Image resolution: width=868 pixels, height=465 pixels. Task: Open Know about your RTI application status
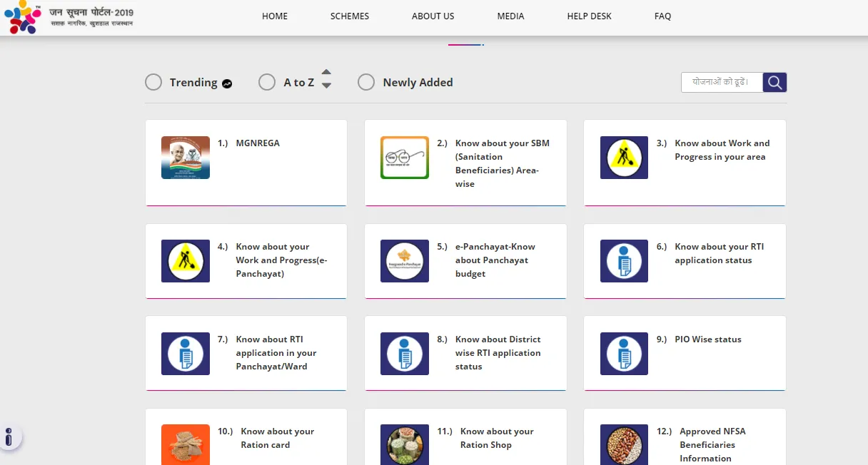(x=720, y=254)
